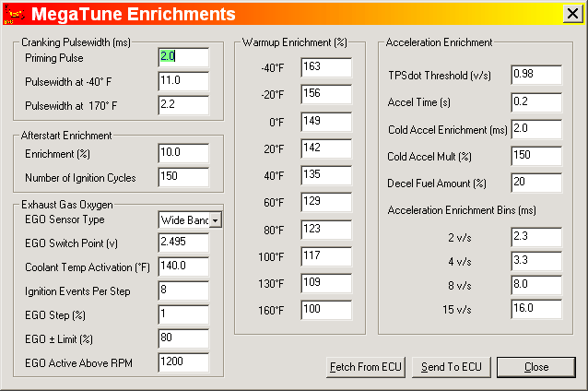Open the EGO Sensor Type dropdown
Viewport: 588px width, 391px height.
pyautogui.click(x=215, y=220)
